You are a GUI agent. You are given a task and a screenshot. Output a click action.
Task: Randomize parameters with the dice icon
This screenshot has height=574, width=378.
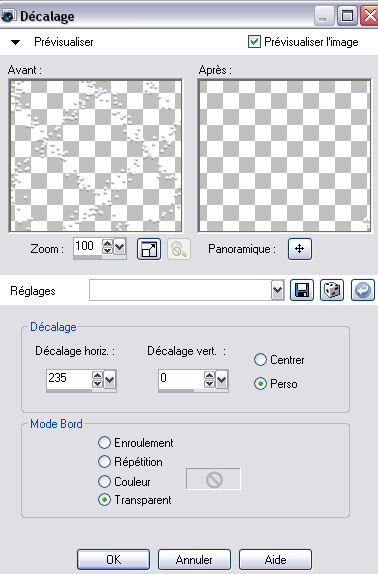click(332, 290)
